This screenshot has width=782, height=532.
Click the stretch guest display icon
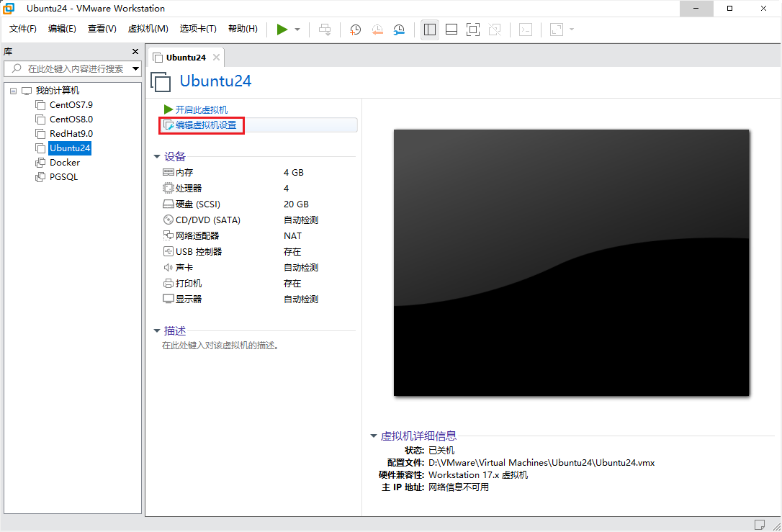[x=557, y=30]
